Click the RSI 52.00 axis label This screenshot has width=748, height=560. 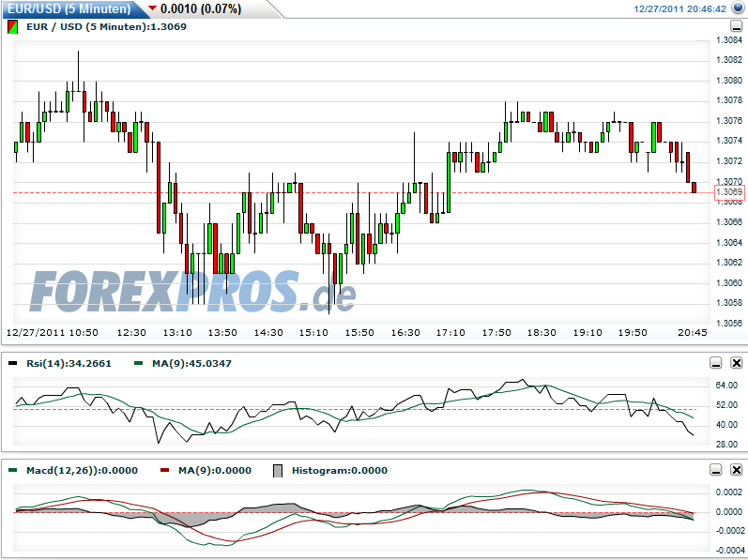pos(726,405)
